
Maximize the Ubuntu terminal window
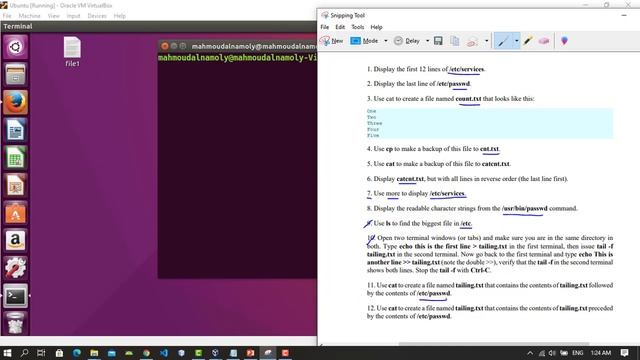[x=183, y=46]
